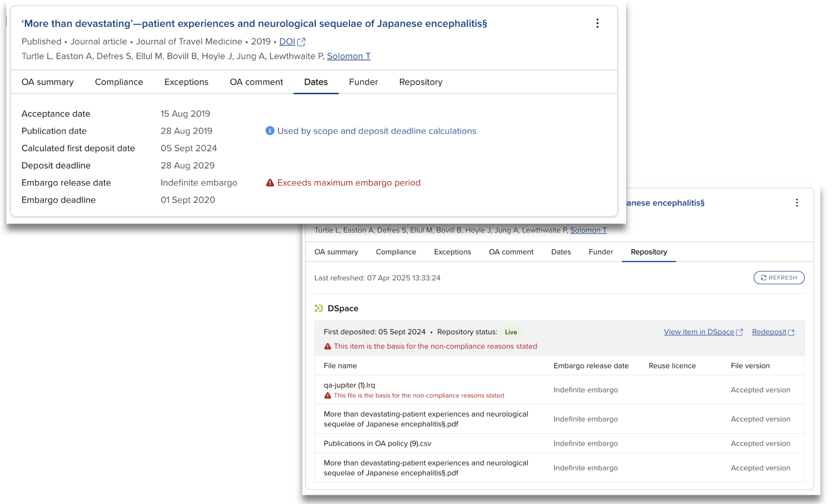
Task: Click the Live repository status badge
Action: click(x=511, y=332)
